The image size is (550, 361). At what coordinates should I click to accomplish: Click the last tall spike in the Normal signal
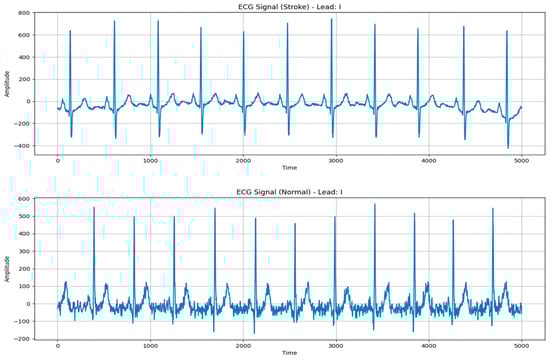pyautogui.click(x=492, y=209)
